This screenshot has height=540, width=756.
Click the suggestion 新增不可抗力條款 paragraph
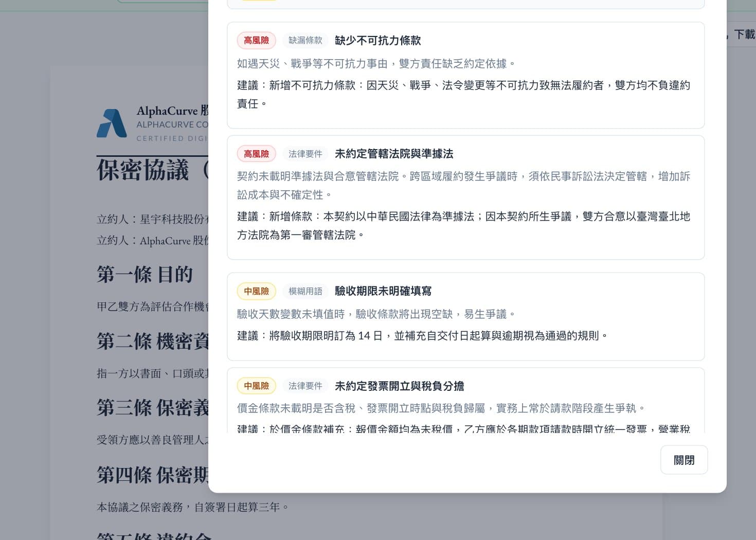464,94
